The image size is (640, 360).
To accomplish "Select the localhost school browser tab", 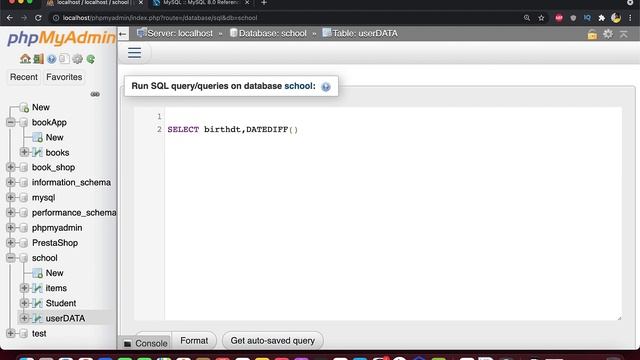I will pos(93,3).
